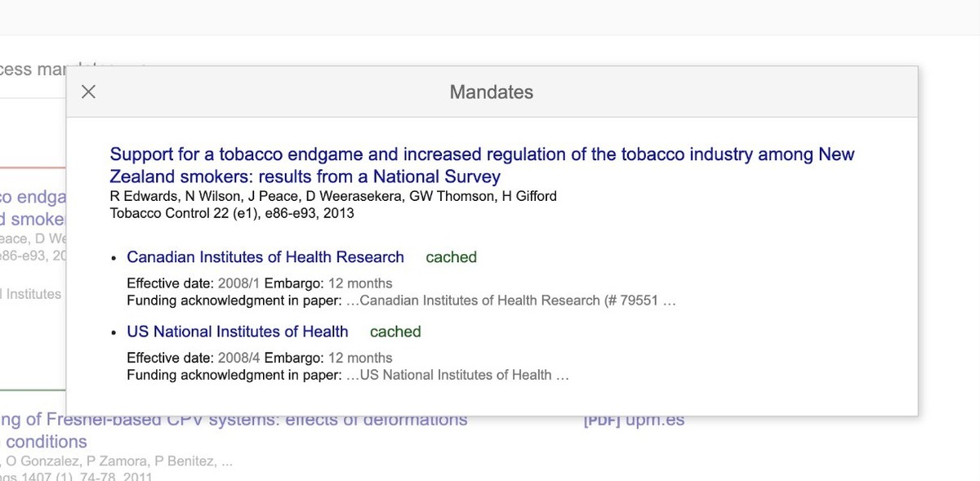Click the "conditions" title continuation below dialog
The height and width of the screenshot is (481, 980).
[46, 442]
